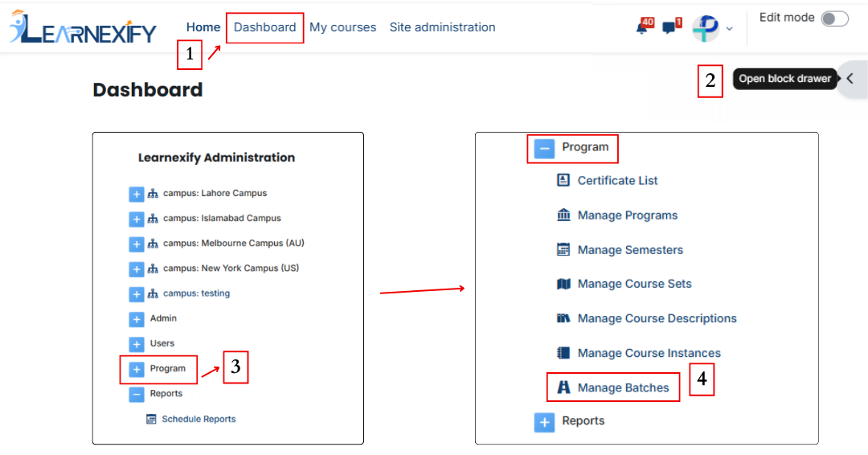
Task: Expand the Program node in Learnexify Administration
Action: coord(136,369)
